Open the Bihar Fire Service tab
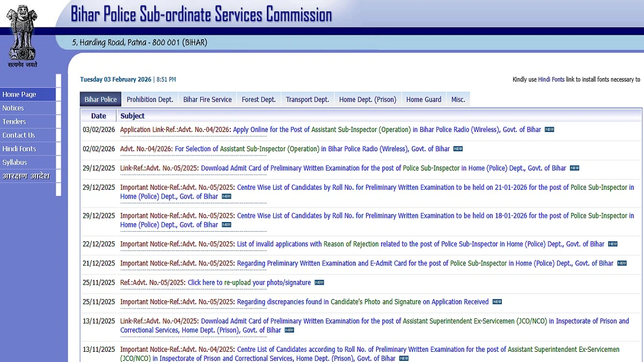 [x=207, y=99]
